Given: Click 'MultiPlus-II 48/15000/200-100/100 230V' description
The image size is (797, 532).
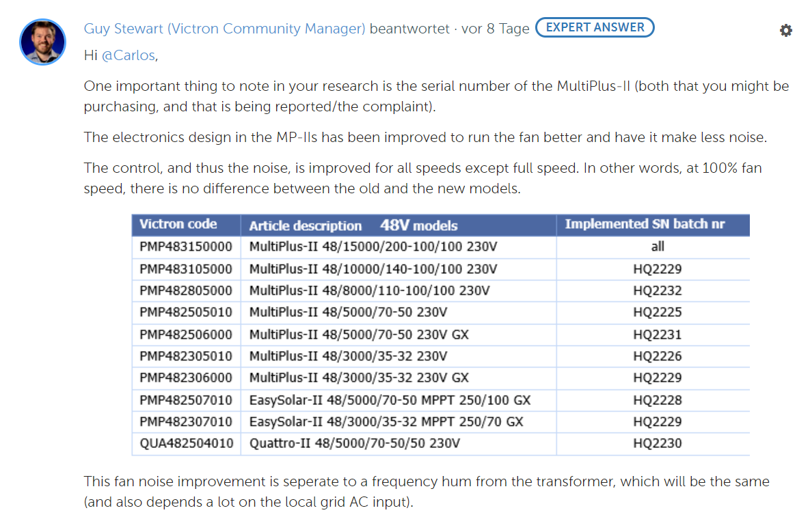Looking at the screenshot, I should coord(373,247).
